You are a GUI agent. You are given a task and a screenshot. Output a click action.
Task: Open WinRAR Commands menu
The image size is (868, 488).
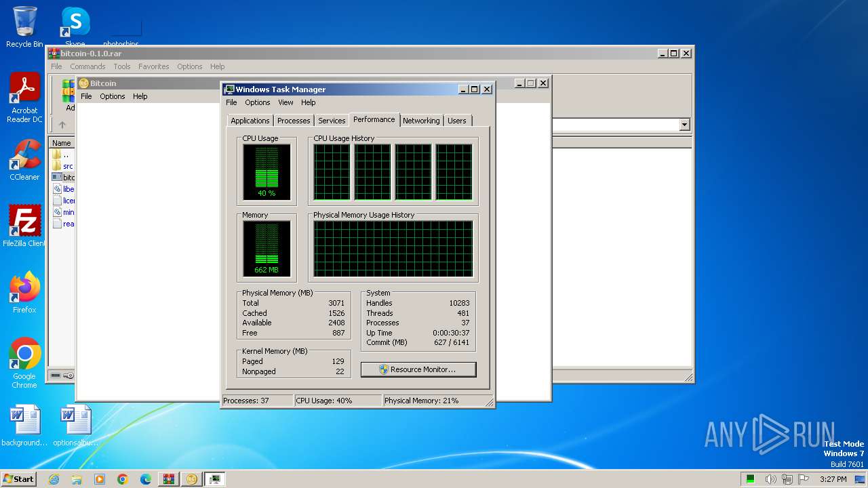coord(87,66)
